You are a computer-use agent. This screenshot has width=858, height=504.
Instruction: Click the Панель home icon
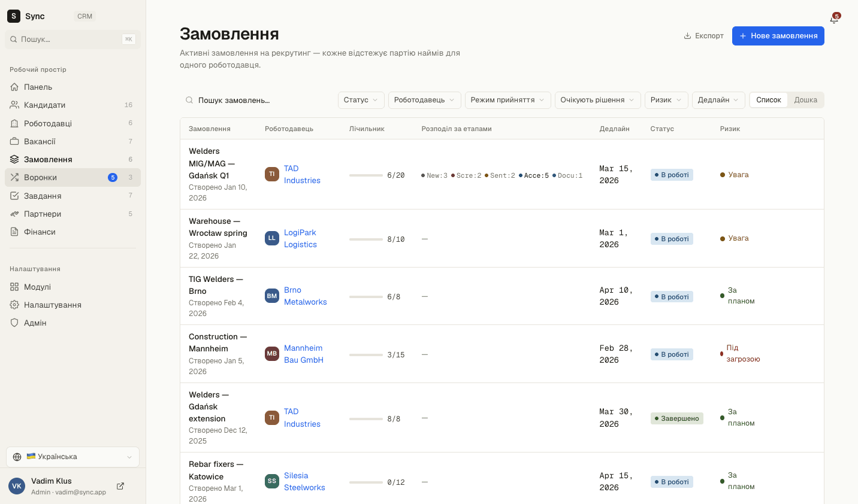[x=14, y=87]
